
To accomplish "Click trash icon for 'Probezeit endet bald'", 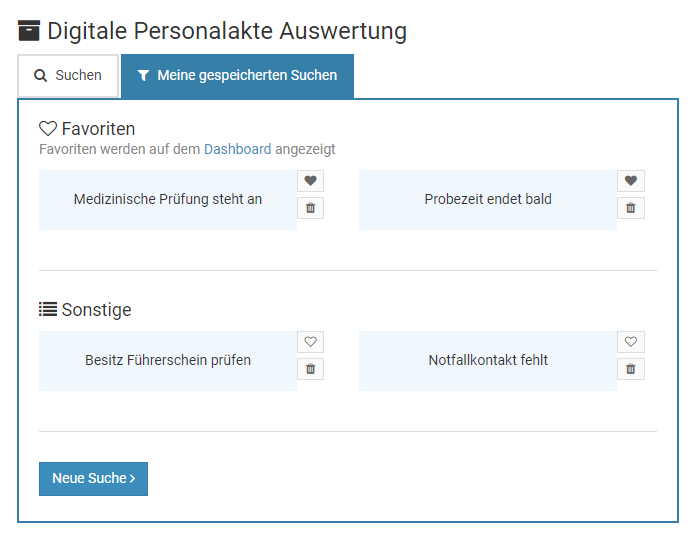I will click(630, 208).
